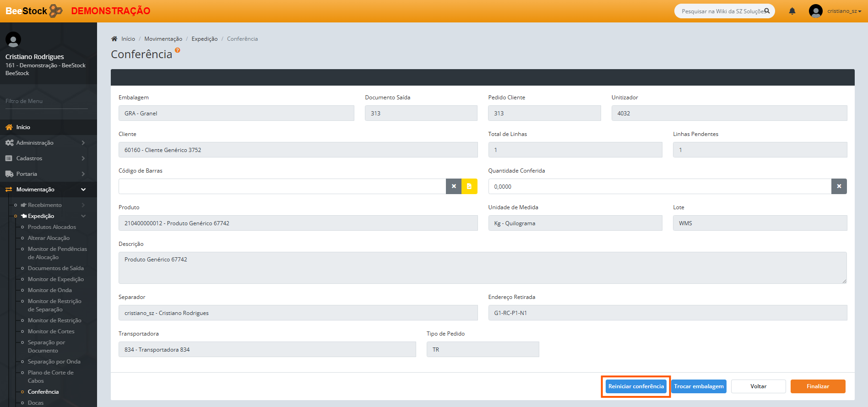Click the notification bell icon
This screenshot has width=868, height=407.
point(792,11)
